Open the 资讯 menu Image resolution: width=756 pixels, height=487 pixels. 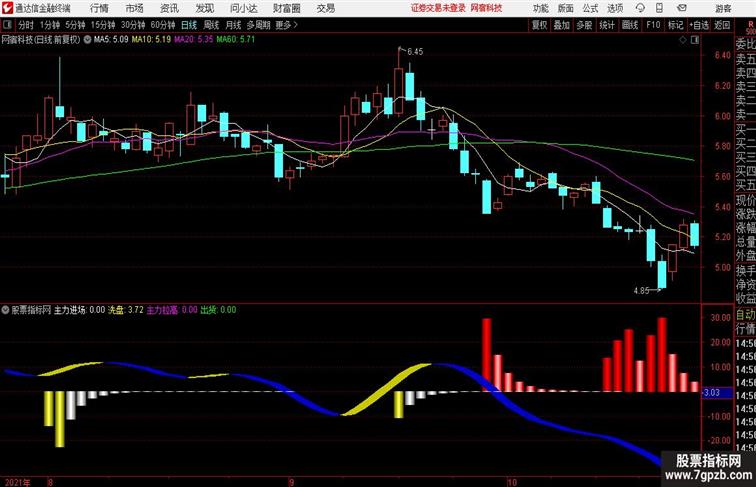coord(169,8)
